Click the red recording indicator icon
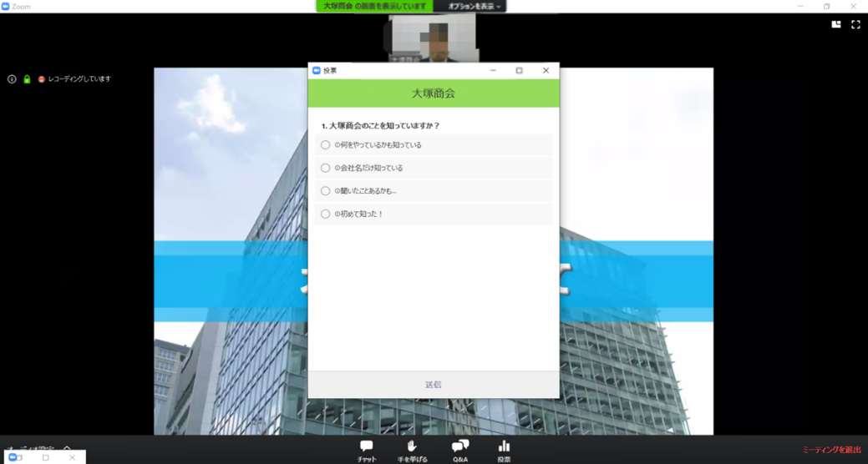This screenshot has width=868, height=464. [x=41, y=79]
